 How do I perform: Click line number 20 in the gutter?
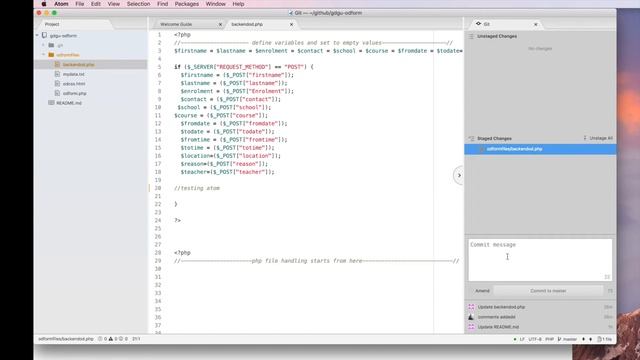tap(158, 188)
